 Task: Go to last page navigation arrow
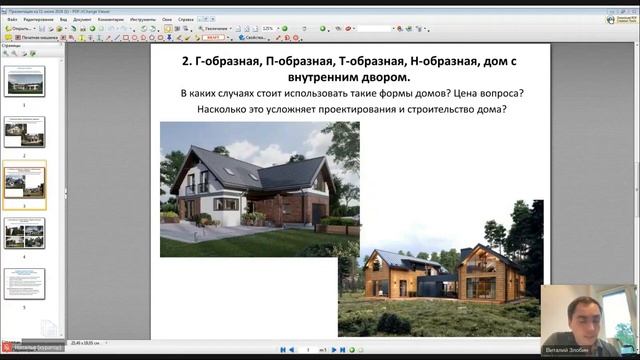click(x=342, y=350)
